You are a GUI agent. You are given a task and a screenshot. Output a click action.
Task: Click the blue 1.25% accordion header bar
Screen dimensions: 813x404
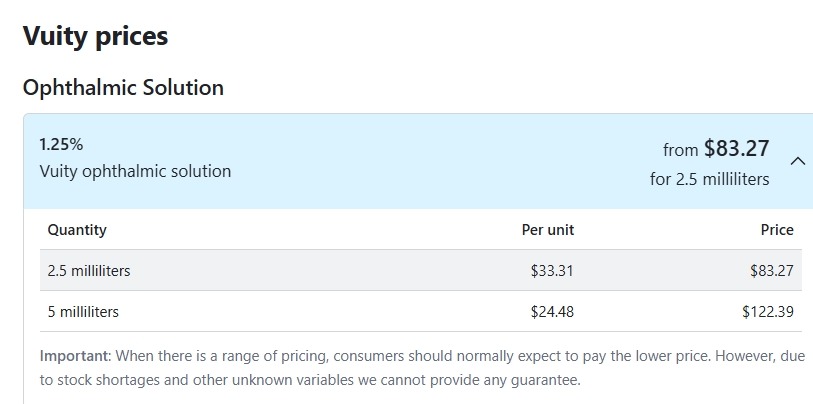pyautogui.click(x=418, y=161)
